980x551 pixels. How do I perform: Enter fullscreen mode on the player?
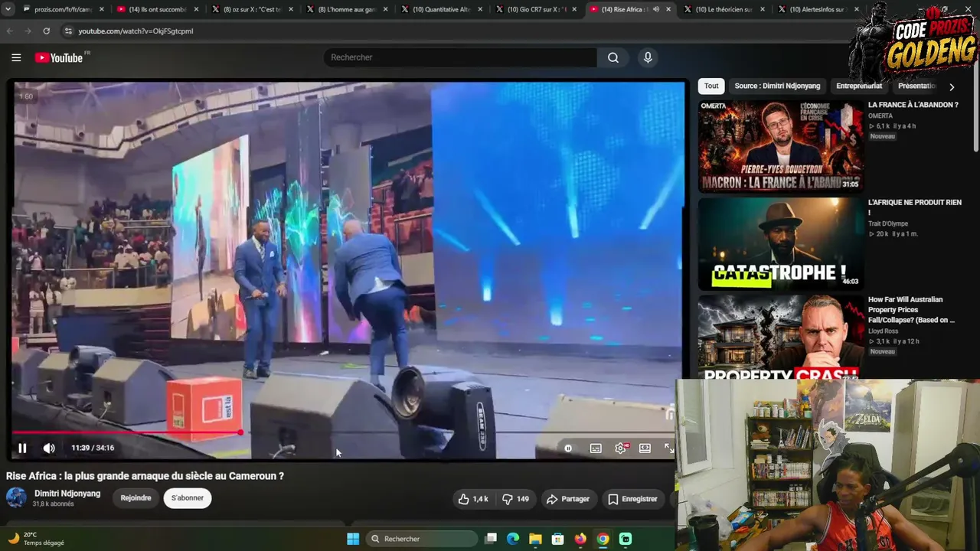pos(669,448)
